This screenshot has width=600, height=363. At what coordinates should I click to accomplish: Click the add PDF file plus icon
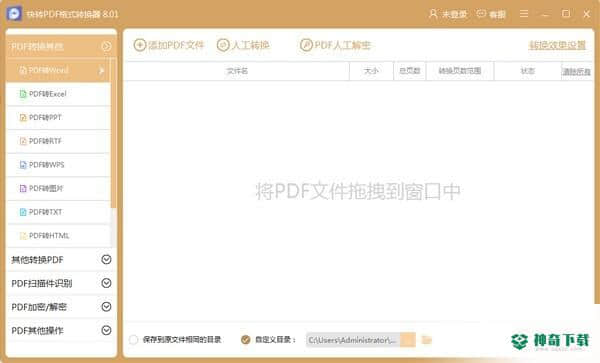(x=140, y=45)
